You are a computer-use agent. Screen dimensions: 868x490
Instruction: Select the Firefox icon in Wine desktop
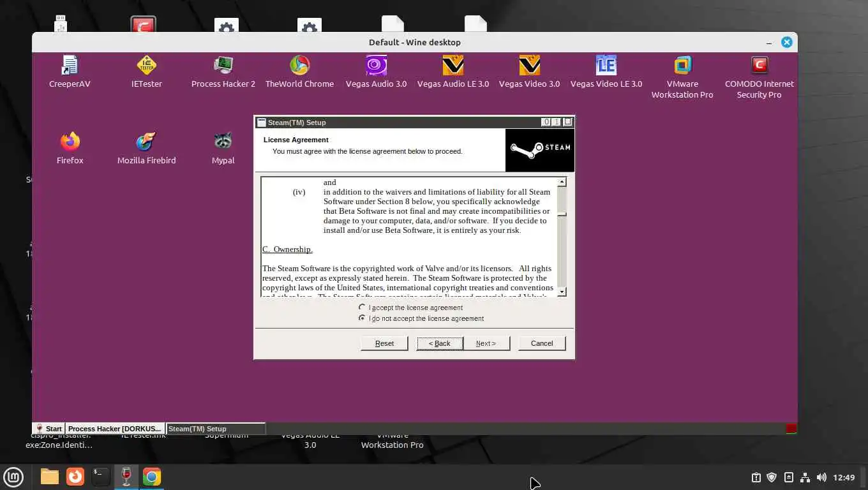[70, 147]
